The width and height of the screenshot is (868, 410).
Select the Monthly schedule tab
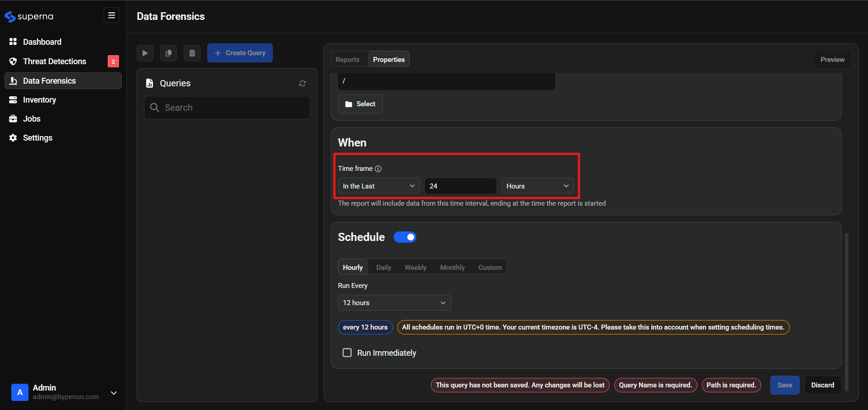point(453,267)
